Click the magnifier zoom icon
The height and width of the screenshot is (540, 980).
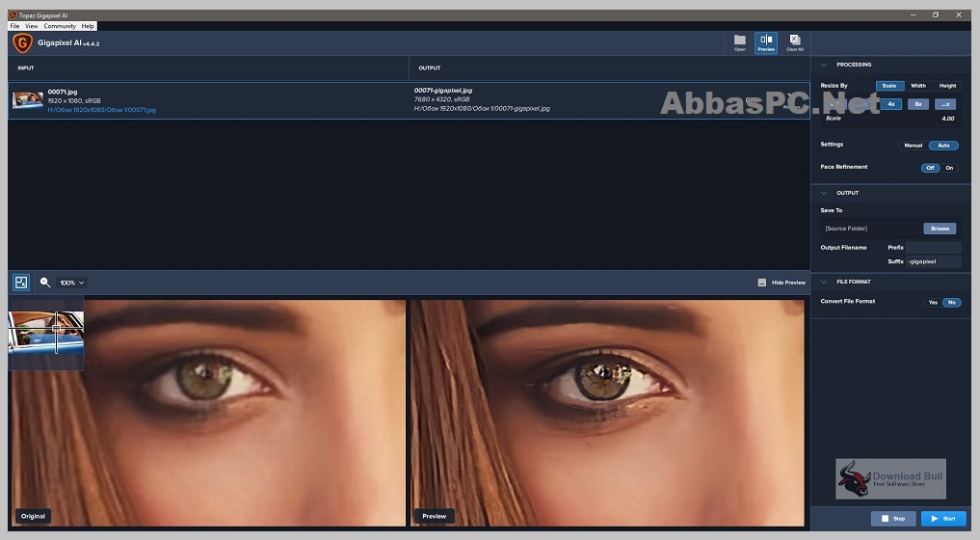(45, 283)
